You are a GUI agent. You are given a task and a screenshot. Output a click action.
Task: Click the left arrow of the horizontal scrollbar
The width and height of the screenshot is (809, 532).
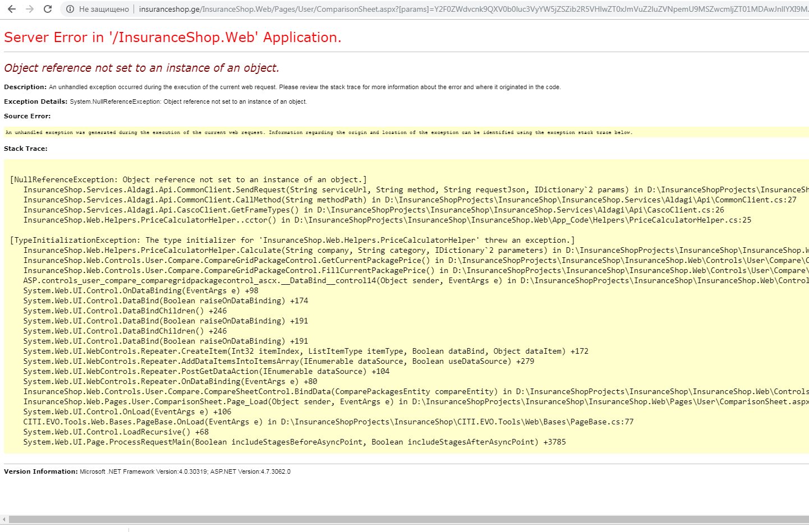pos(4,520)
